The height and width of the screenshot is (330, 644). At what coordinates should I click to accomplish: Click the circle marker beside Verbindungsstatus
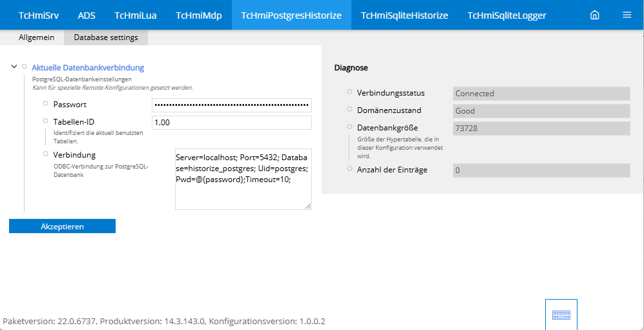pyautogui.click(x=349, y=92)
